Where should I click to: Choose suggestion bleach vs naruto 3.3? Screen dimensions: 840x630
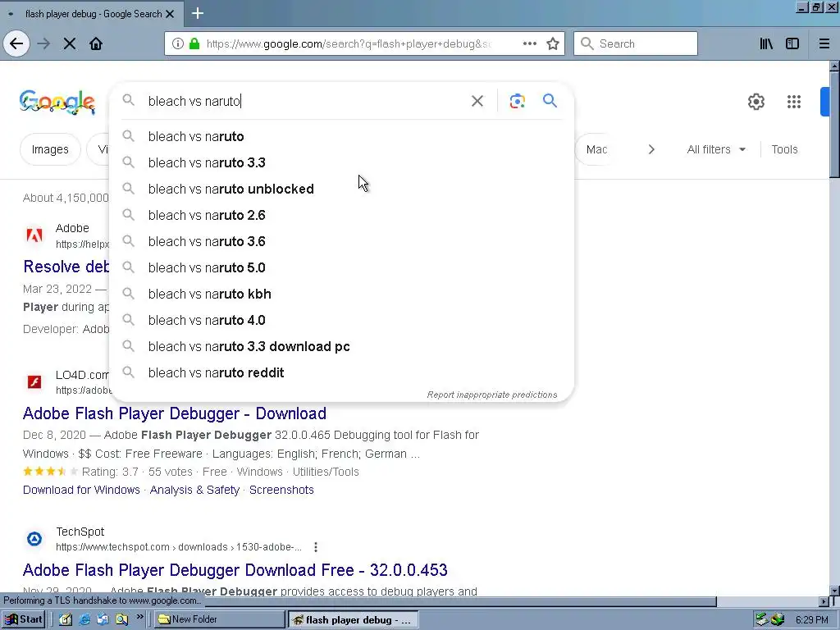point(341,163)
